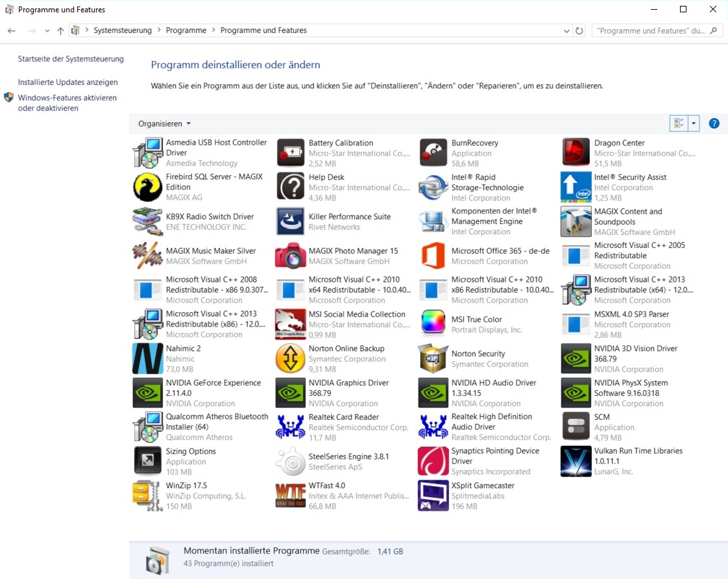Open Windows-Features aktivieren oder deaktivieren link

67,103
